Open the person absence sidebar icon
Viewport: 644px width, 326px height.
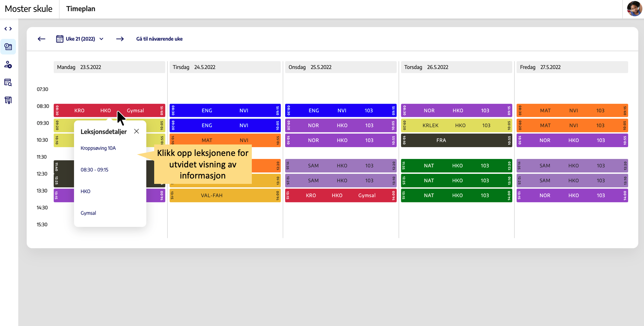(8, 65)
